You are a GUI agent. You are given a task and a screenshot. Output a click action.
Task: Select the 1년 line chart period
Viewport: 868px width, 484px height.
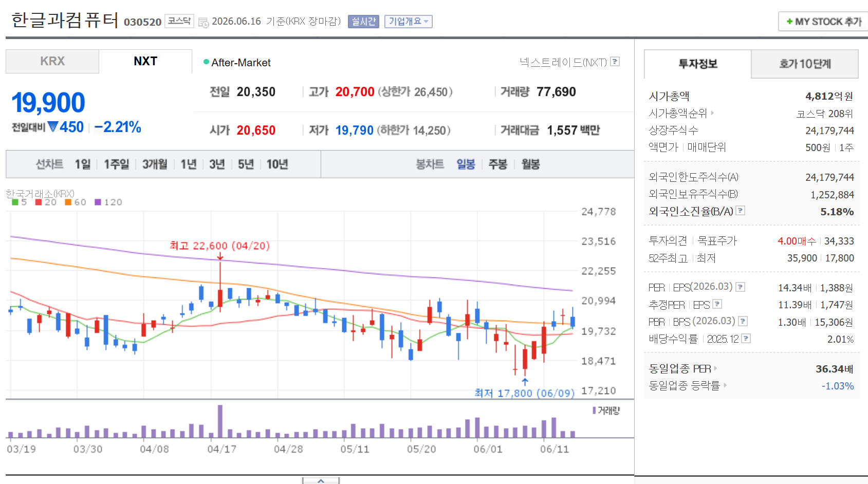pyautogui.click(x=189, y=164)
